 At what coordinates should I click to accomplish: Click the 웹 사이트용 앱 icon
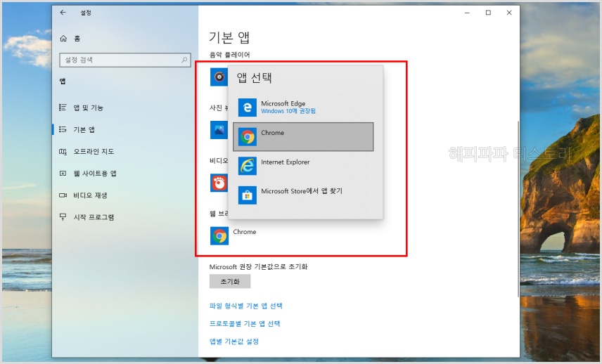pos(63,174)
